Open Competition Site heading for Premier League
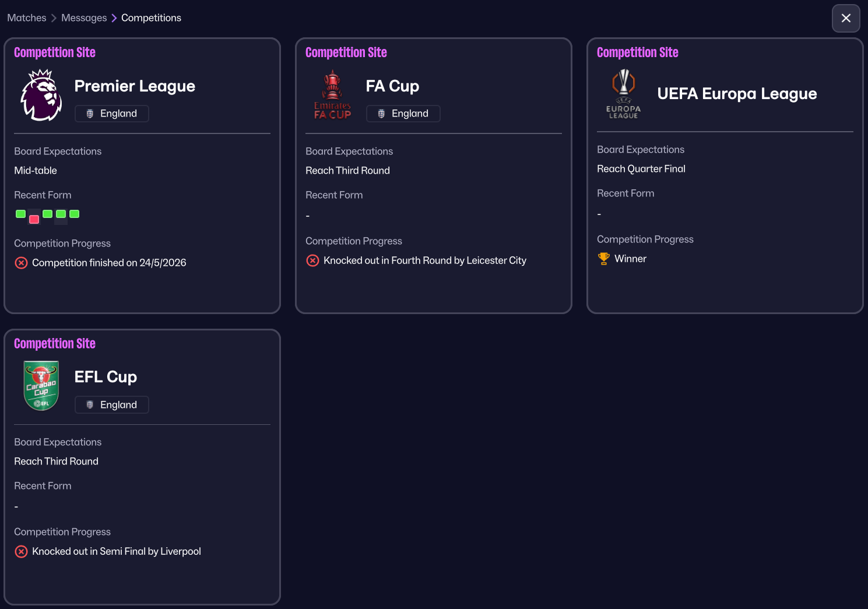Image resolution: width=868 pixels, height=609 pixels. [x=55, y=52]
